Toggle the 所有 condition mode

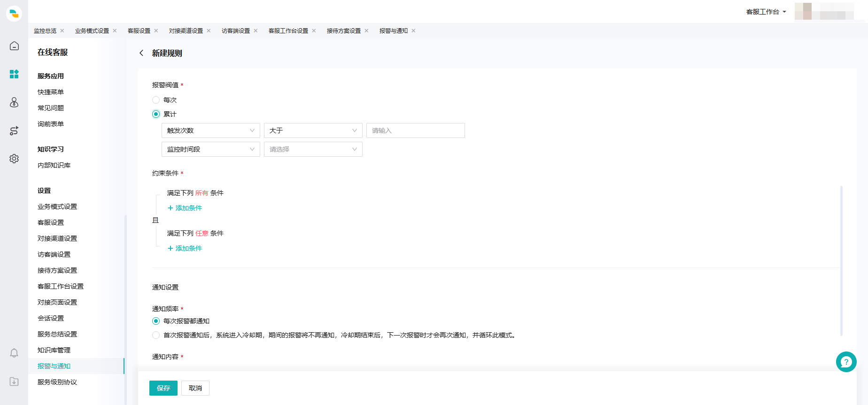tap(201, 193)
